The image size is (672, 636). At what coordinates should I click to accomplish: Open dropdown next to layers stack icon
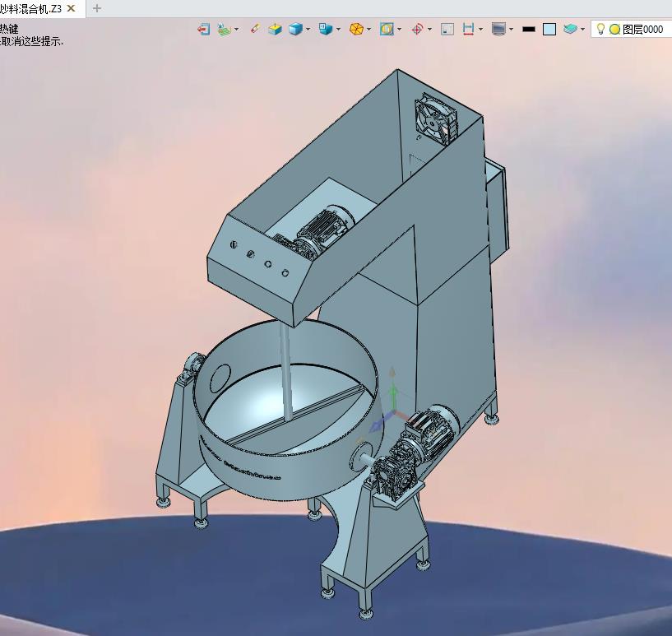[583, 29]
